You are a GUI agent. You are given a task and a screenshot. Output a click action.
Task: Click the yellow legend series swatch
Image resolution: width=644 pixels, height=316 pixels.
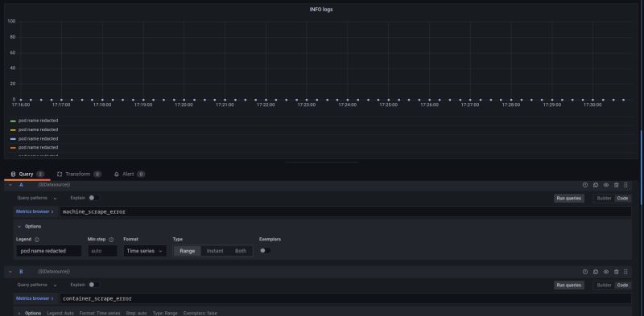pos(13,130)
